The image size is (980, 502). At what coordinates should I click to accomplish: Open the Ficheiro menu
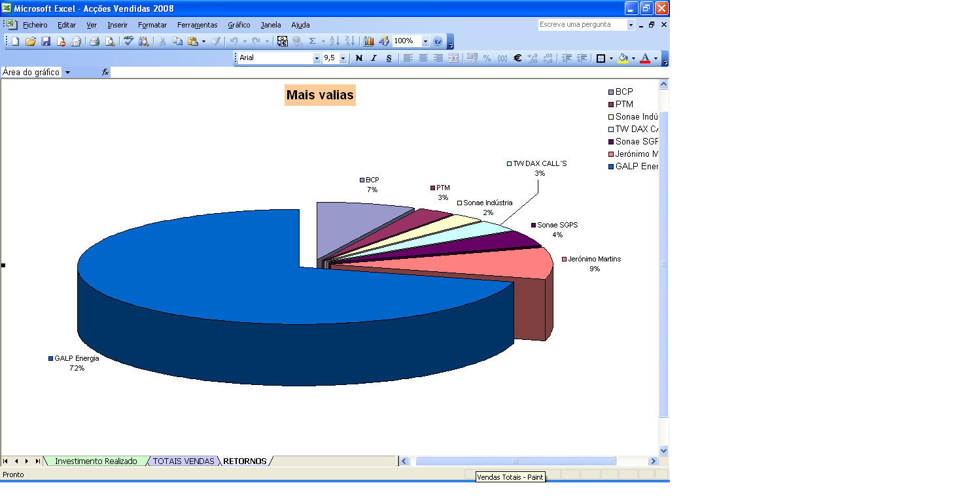[35, 25]
